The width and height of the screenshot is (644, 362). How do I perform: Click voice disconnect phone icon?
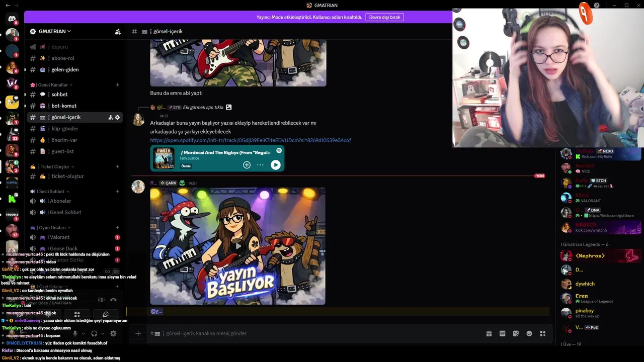(x=113, y=300)
